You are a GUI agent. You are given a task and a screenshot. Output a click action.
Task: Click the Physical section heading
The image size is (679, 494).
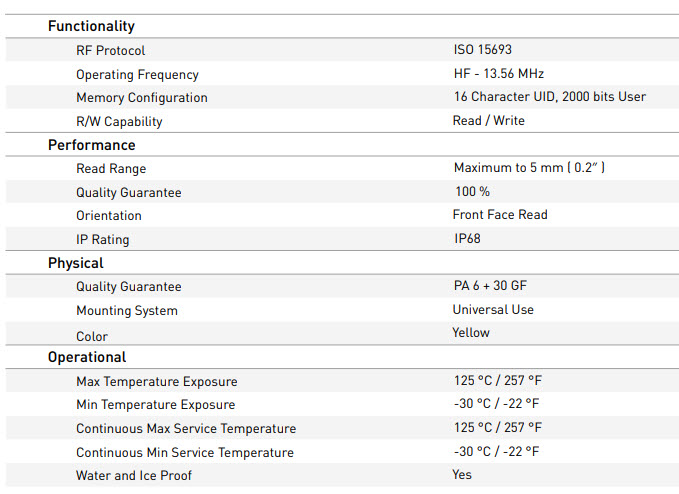(76, 263)
